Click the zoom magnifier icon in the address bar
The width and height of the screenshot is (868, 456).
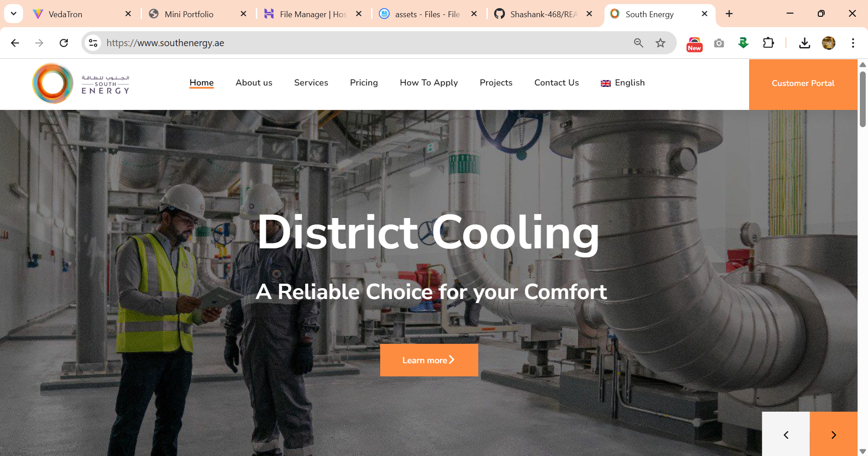(638, 43)
